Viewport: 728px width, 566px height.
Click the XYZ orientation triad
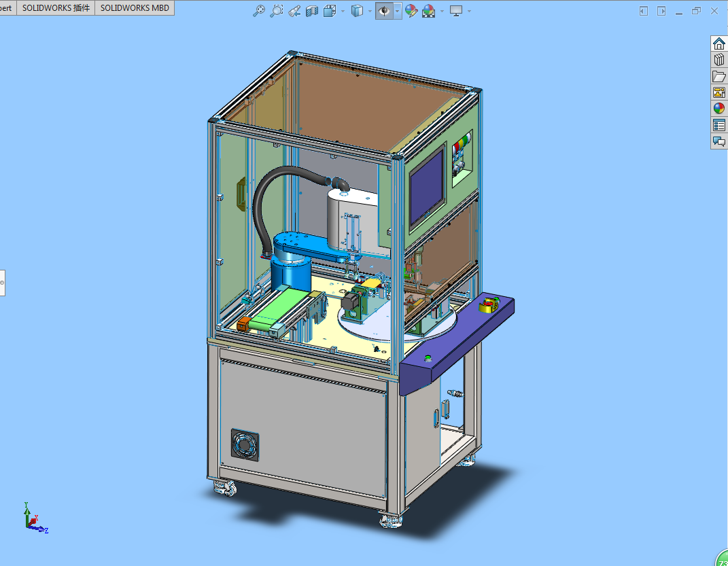tap(35, 518)
